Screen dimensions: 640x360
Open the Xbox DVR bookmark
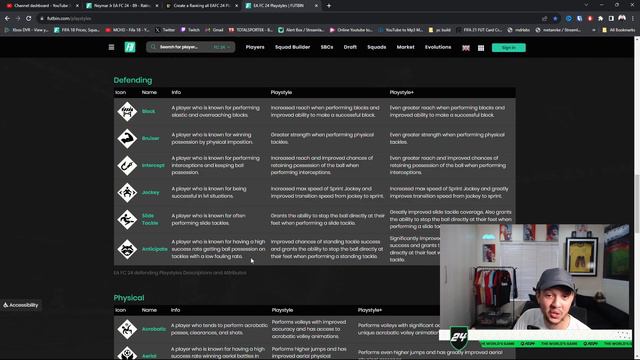coord(26,30)
